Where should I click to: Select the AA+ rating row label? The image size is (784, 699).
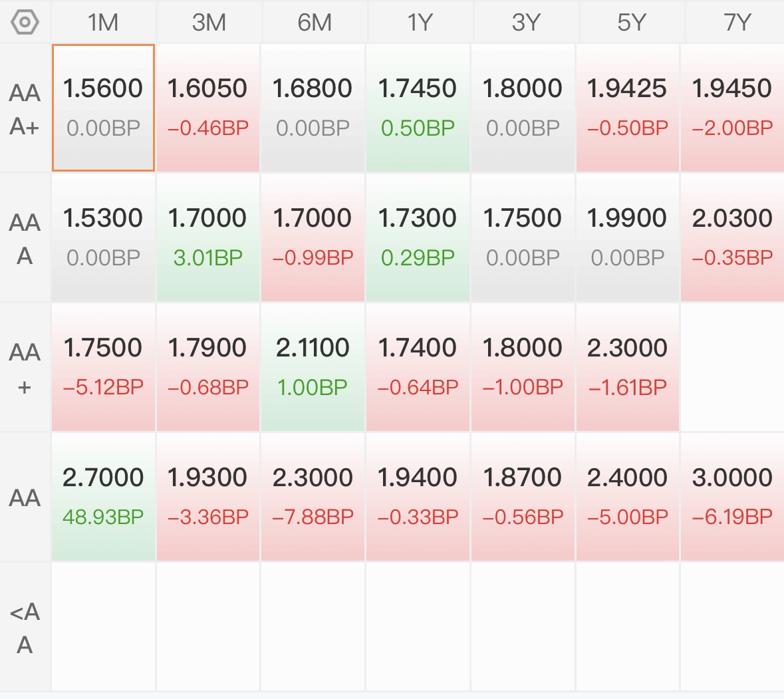click(x=25, y=368)
